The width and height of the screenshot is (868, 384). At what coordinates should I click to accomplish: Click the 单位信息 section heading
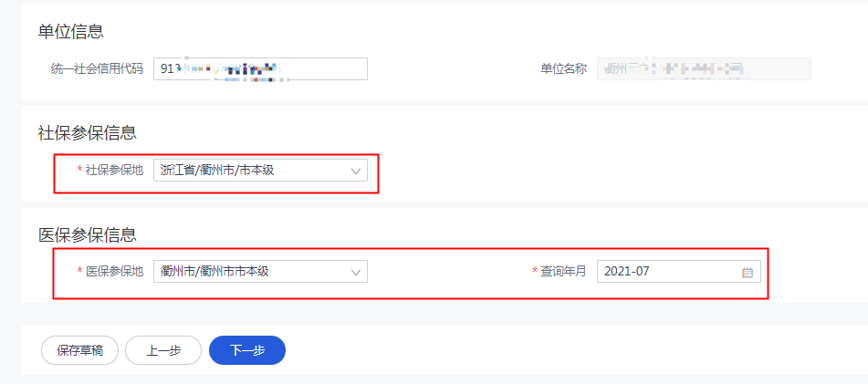tap(70, 32)
